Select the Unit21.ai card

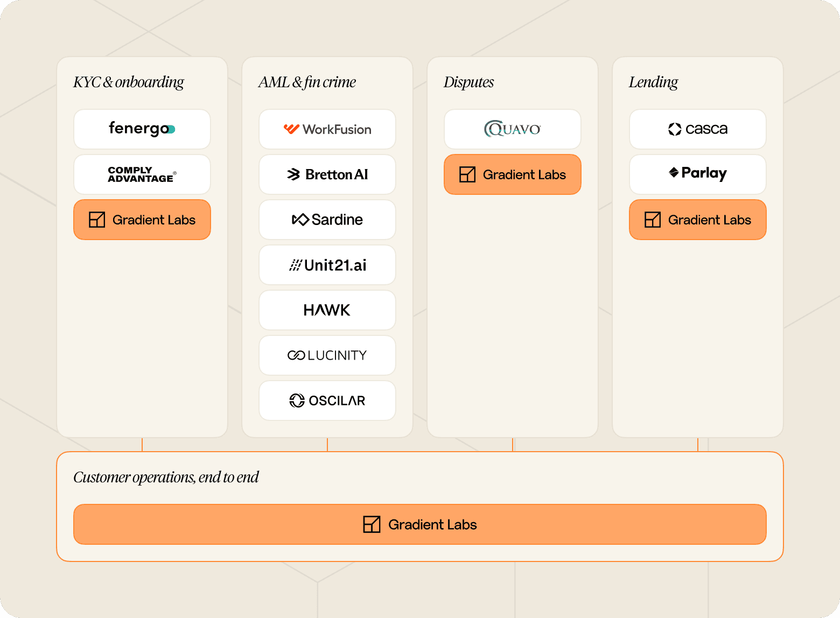(327, 265)
